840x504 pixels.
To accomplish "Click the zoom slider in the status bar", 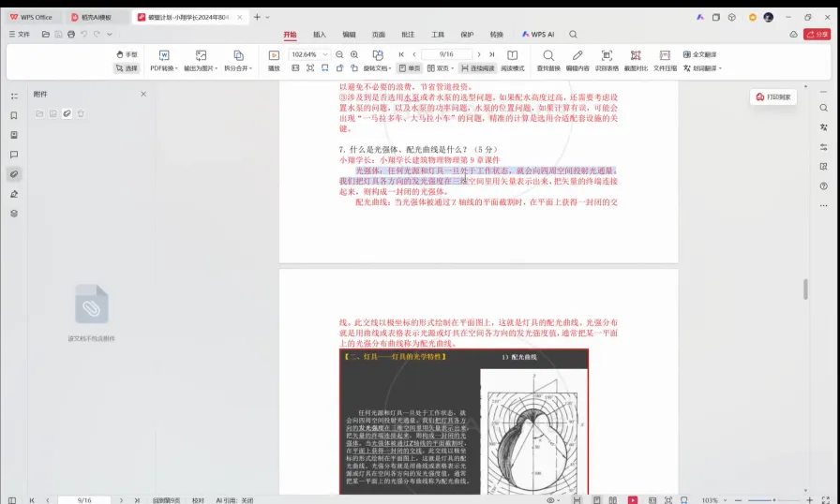I will [773, 499].
